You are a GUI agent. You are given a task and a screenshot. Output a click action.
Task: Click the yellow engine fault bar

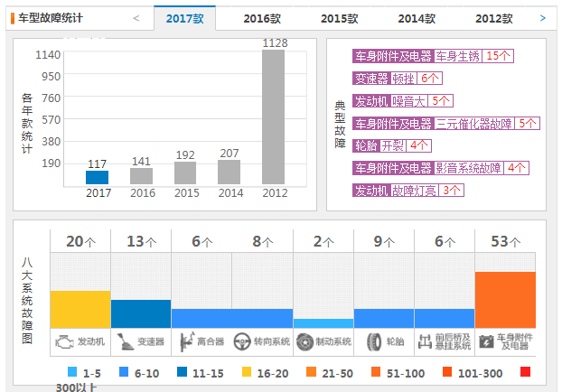point(80,309)
